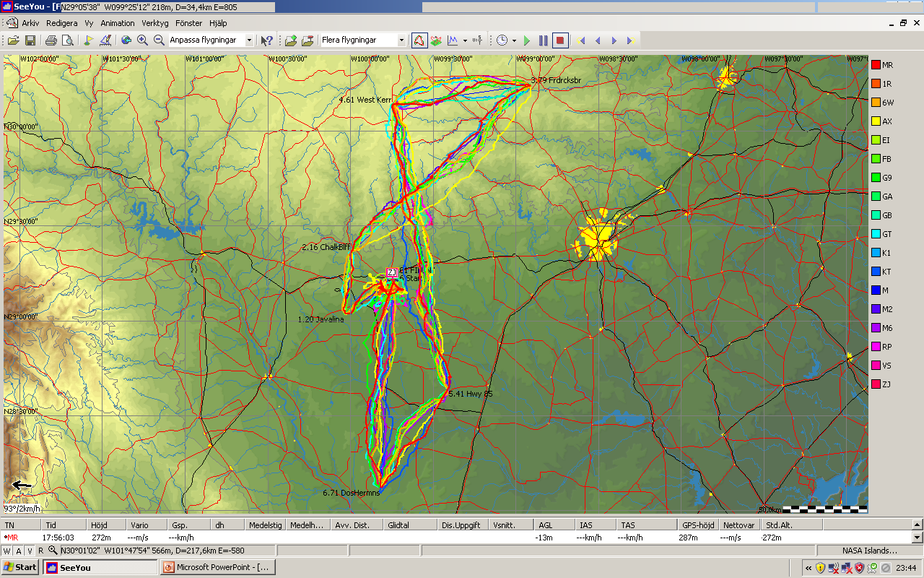
Task: Click the 'AGL' column header
Action: pyautogui.click(x=554, y=525)
